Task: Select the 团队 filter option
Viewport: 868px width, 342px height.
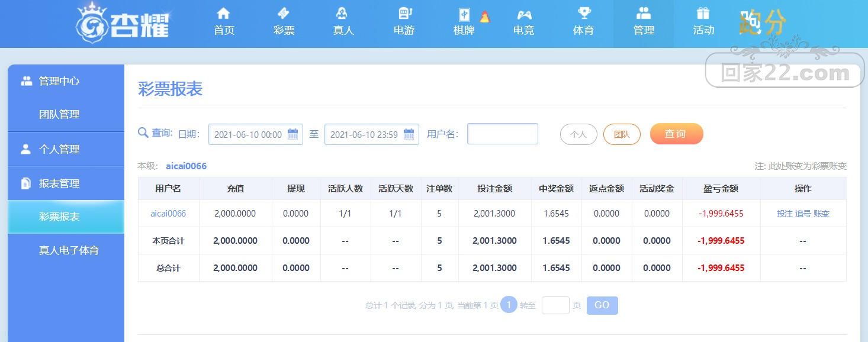Action: [x=622, y=134]
